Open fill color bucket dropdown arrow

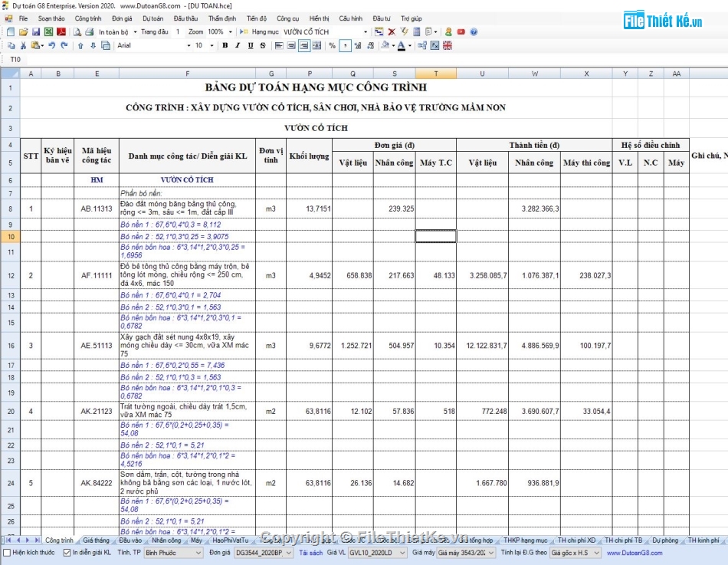pyautogui.click(x=393, y=45)
